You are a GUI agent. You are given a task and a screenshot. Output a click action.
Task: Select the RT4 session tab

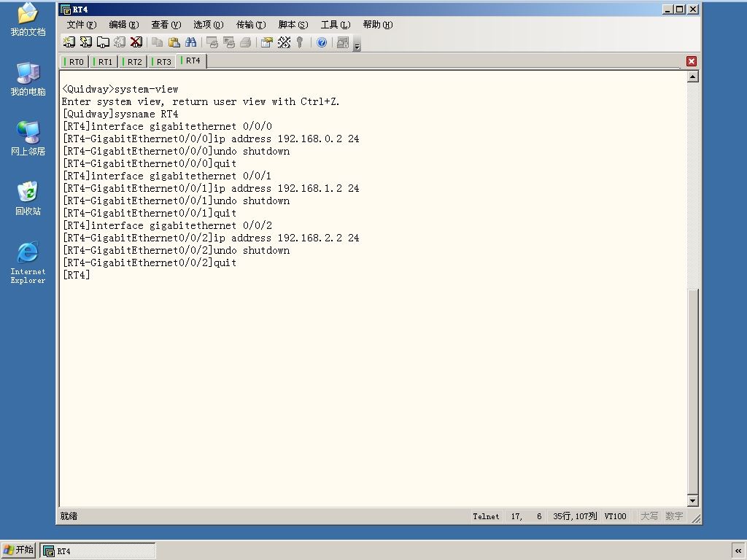click(x=191, y=61)
